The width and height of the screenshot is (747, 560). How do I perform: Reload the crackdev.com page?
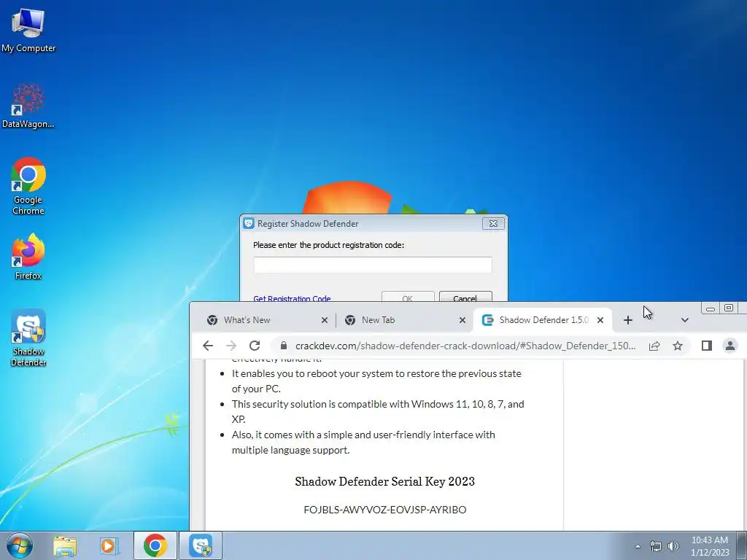coord(255,346)
